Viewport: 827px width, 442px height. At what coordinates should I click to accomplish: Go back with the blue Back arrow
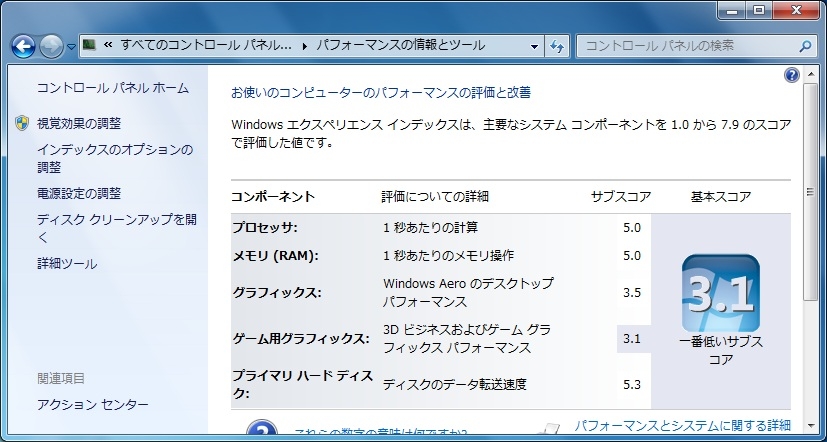click(23, 46)
